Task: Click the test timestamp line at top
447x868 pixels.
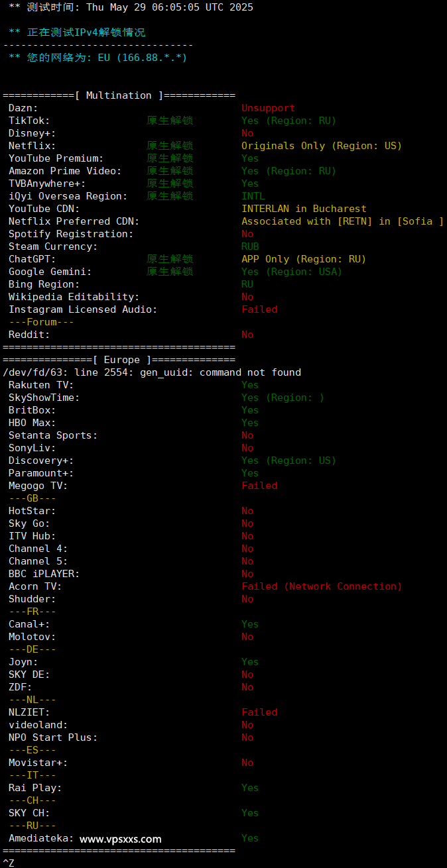Action: point(131,7)
